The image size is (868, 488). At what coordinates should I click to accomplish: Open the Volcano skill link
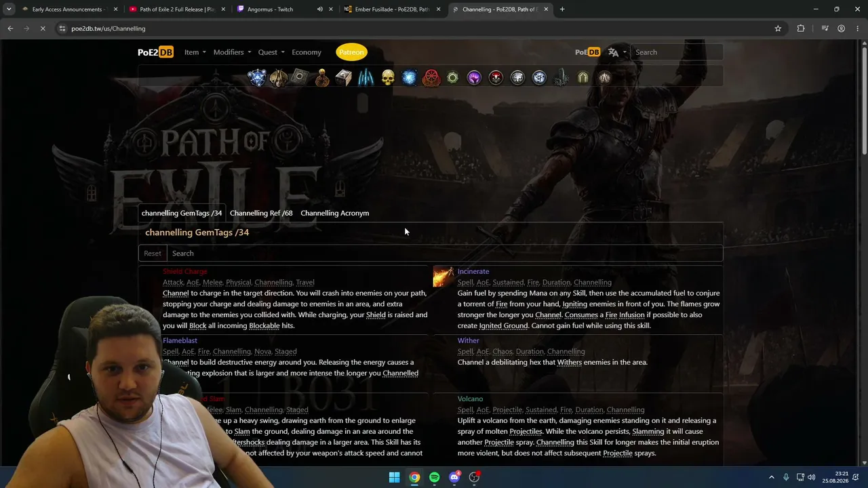tap(470, 399)
